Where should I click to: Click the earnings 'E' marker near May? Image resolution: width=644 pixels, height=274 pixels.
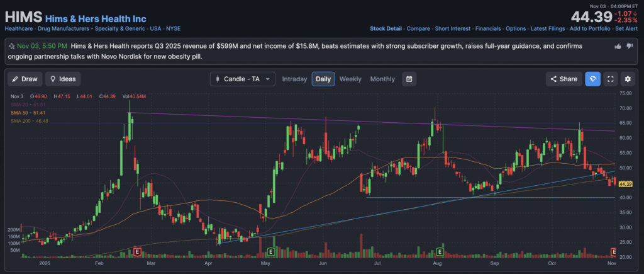(x=270, y=251)
